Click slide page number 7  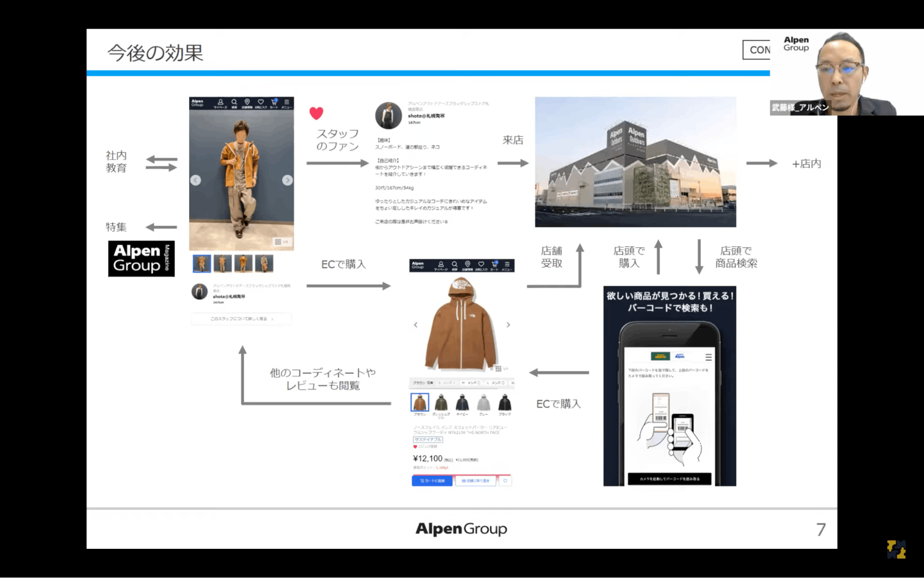821,529
